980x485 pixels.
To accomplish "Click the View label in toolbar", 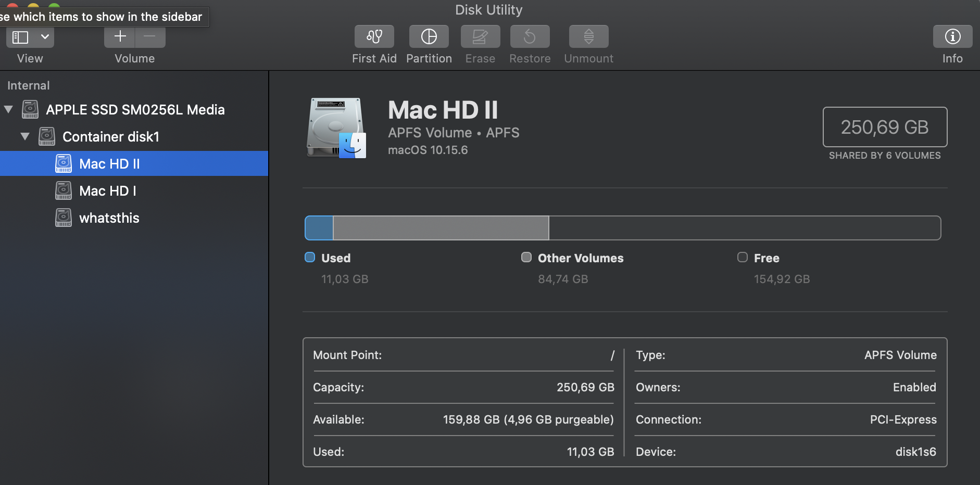I will pyautogui.click(x=30, y=58).
